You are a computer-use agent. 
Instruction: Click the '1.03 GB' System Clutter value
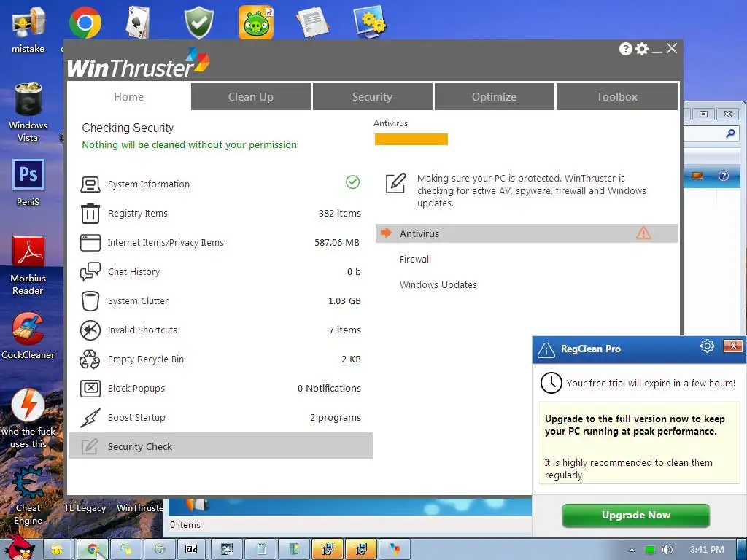[x=344, y=301]
